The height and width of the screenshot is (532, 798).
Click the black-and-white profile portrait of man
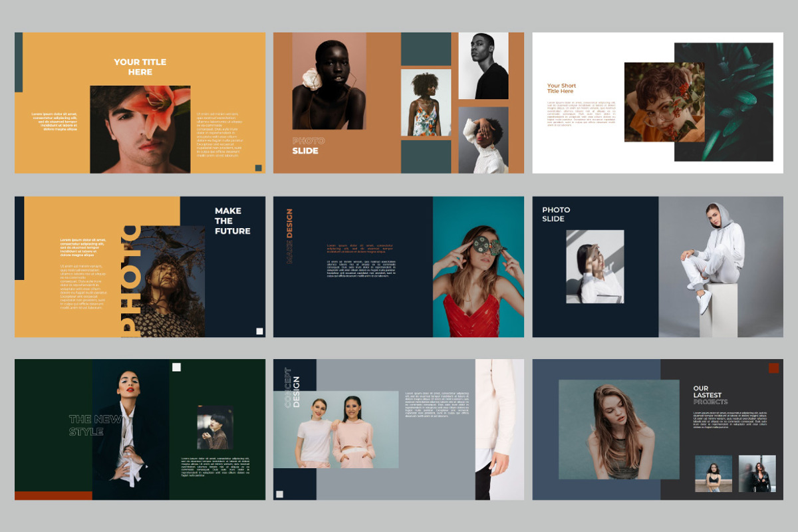click(x=483, y=66)
